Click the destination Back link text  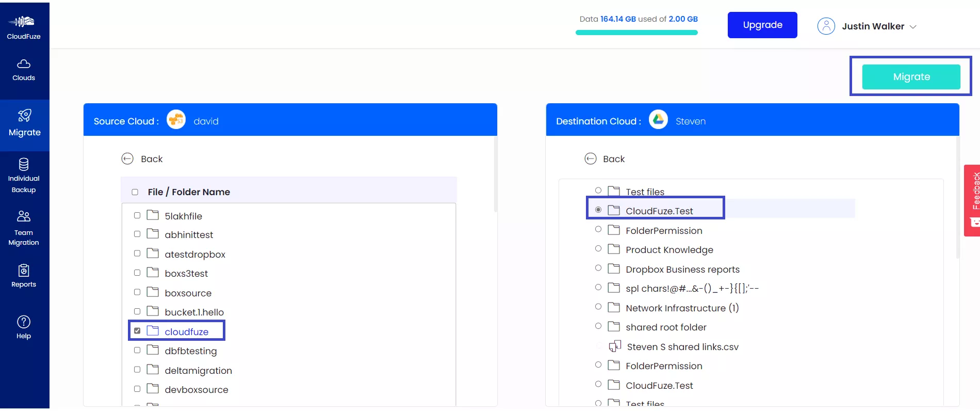614,159
